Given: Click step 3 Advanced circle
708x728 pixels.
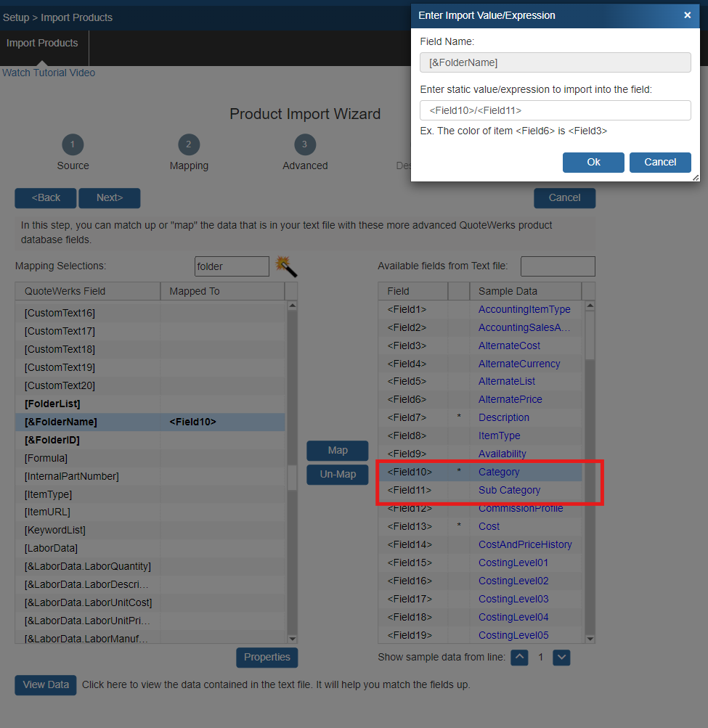Looking at the screenshot, I should (304, 144).
